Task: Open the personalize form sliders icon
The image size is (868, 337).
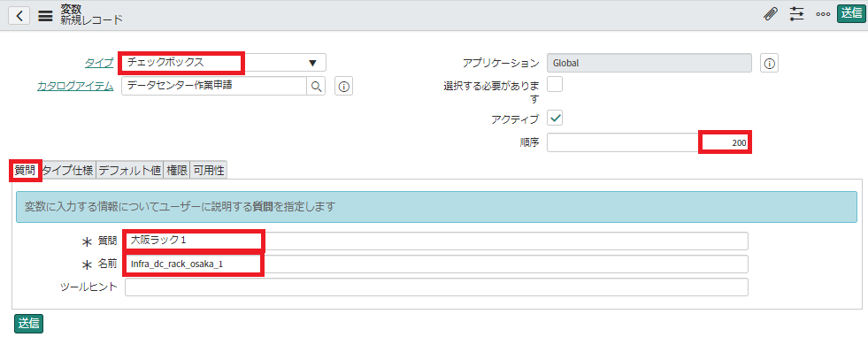Action: click(796, 14)
